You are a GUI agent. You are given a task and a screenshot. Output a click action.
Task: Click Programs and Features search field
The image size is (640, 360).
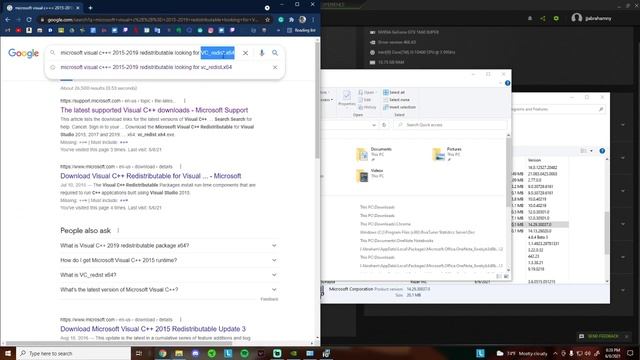(x=558, y=109)
